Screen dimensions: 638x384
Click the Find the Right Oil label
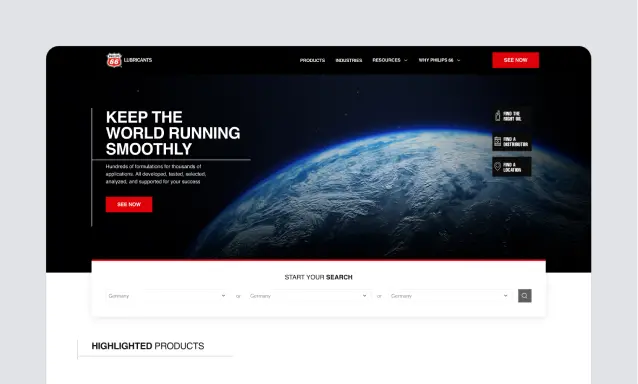[x=512, y=116]
